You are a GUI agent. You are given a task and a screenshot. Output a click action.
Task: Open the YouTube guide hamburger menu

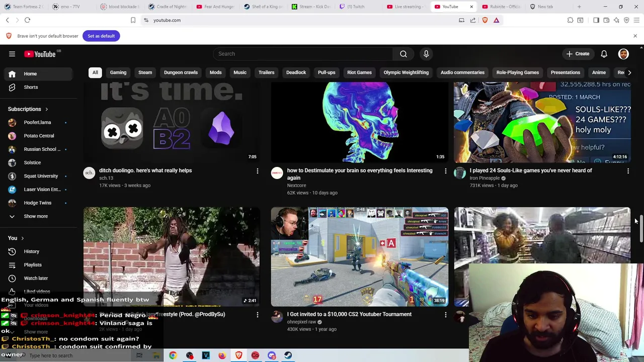pos(12,54)
